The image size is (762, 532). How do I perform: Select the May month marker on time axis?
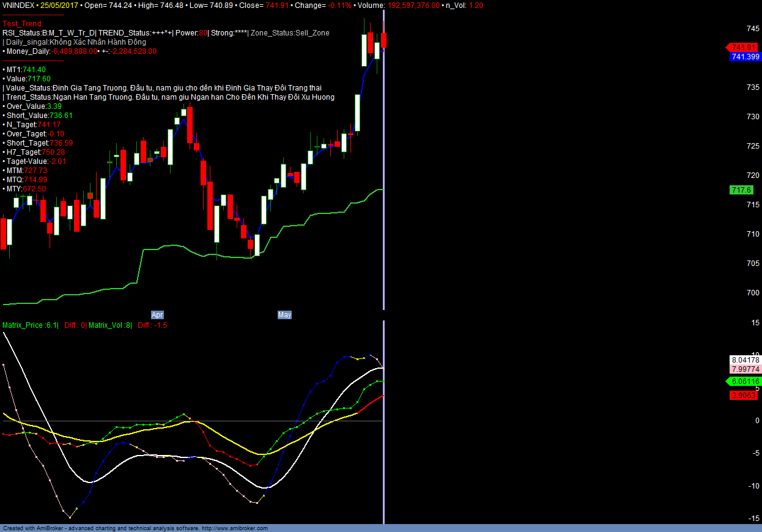[x=284, y=315]
